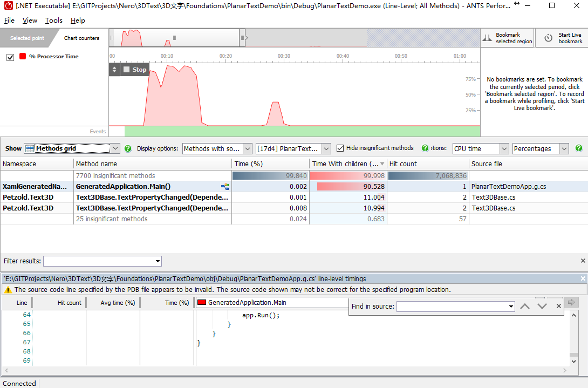588x388 pixels.
Task: Click the Bookmark selected region button
Action: coord(508,38)
